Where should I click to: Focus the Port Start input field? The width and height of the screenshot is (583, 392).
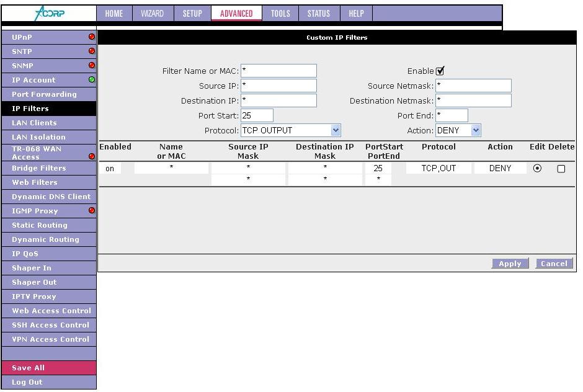click(257, 115)
